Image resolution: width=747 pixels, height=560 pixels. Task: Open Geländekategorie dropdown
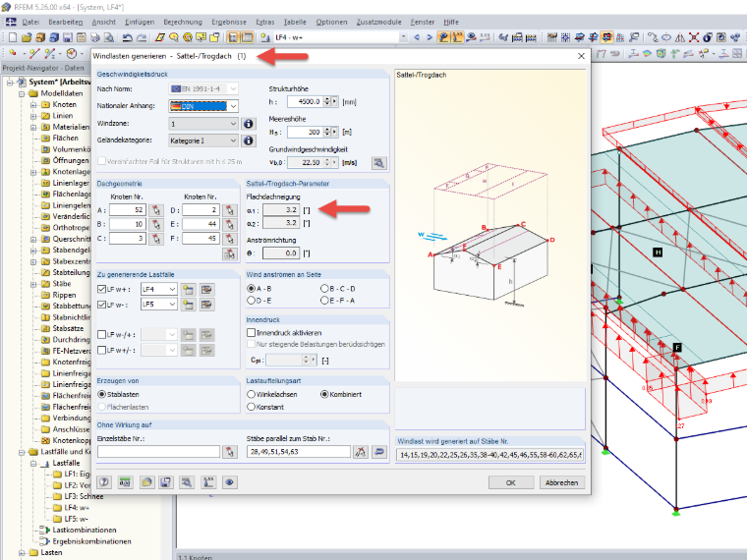tap(233, 140)
